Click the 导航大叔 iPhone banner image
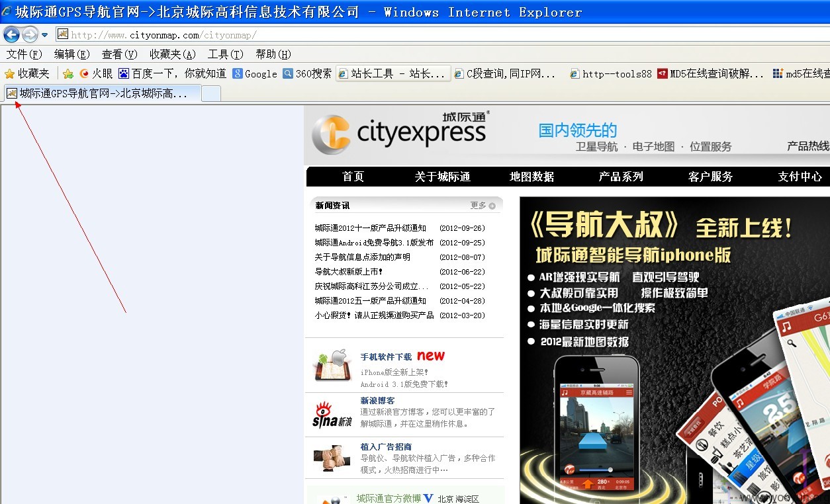The image size is (830, 504). [674, 350]
